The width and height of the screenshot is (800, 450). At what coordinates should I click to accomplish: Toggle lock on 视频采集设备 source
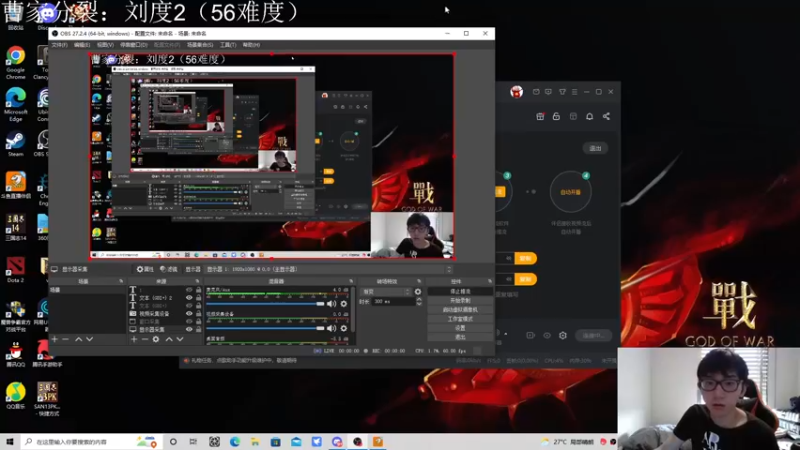pyautogui.click(x=198, y=313)
